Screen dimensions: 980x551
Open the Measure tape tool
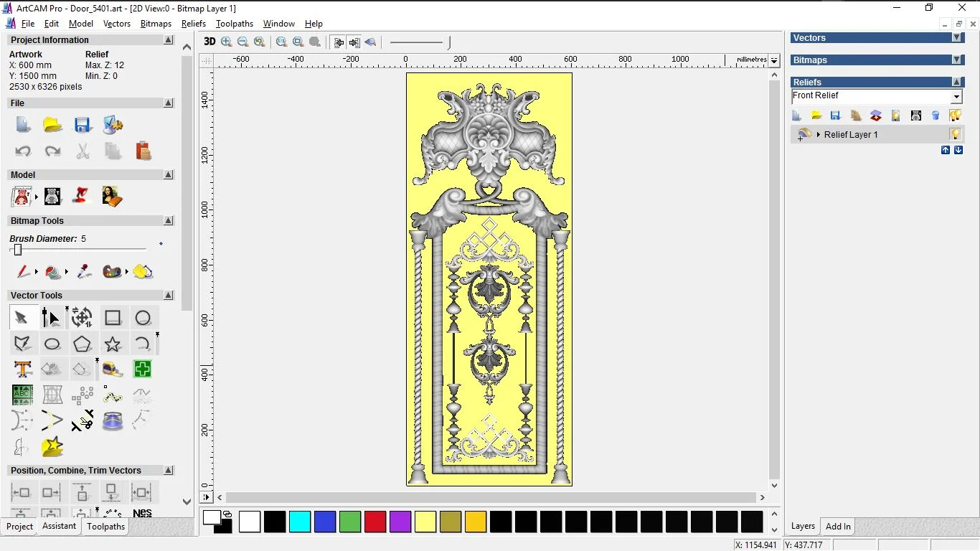(113, 369)
